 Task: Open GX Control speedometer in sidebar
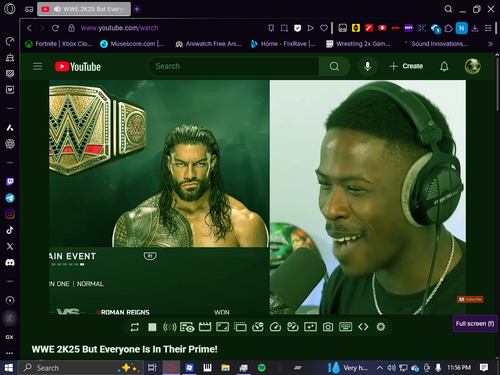pos(10,41)
